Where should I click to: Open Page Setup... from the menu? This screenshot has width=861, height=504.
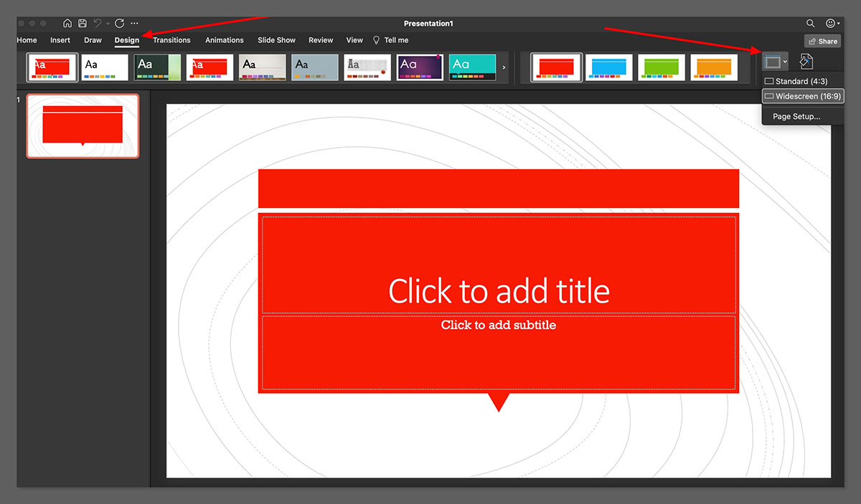tap(796, 116)
